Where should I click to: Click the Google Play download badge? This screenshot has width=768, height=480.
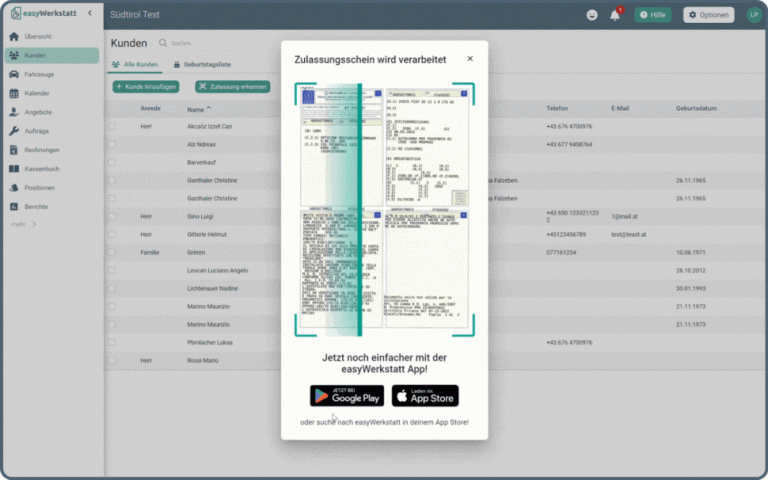pyautogui.click(x=346, y=396)
